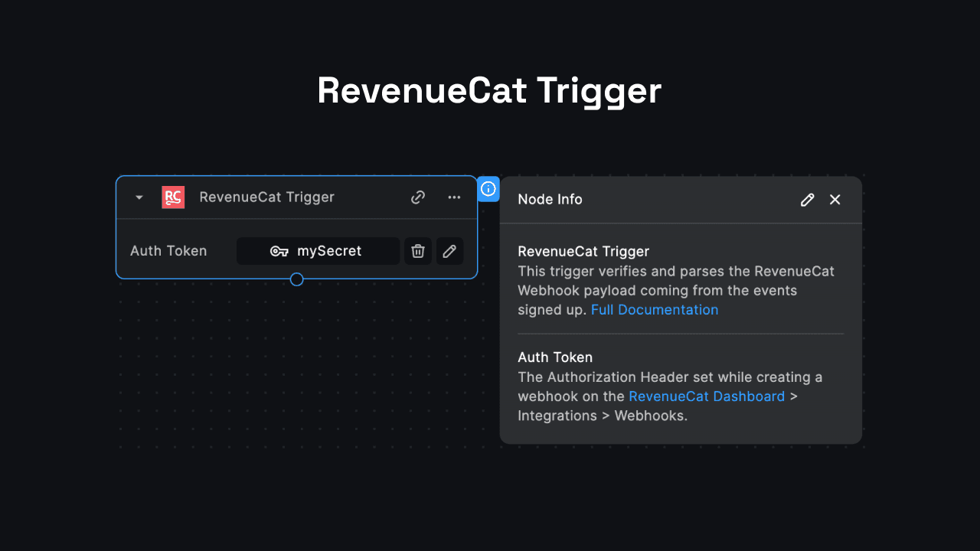
Task: Close the Node Info panel
Action: (x=835, y=200)
